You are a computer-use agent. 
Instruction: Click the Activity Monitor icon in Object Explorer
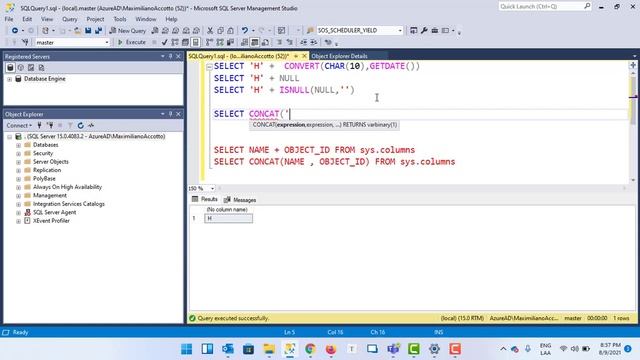(x=91, y=125)
